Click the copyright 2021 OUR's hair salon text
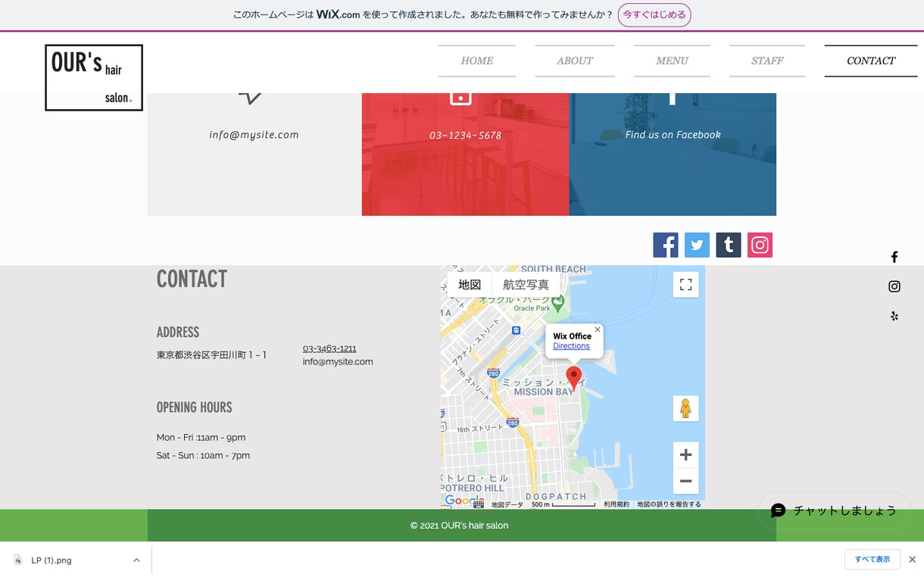Screen dimensions: 924x578 [459, 526]
